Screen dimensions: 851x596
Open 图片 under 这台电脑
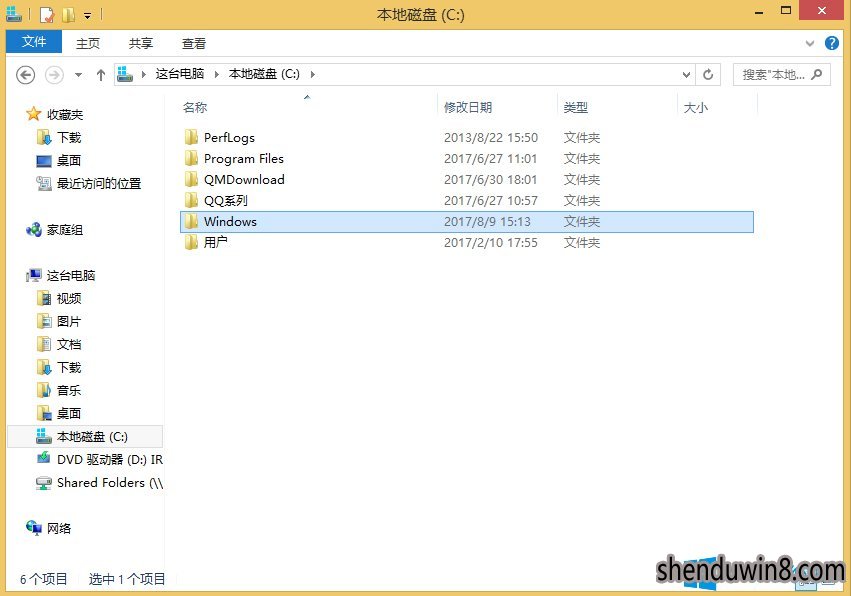69,321
